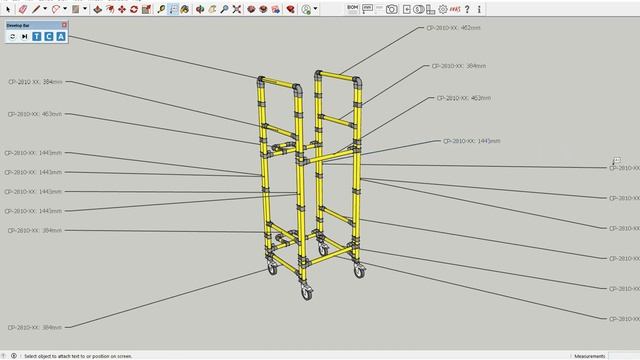Open the Extension Manager ruby icon
The width and height of the screenshot is (640, 360).
pyautogui.click(x=291, y=9)
